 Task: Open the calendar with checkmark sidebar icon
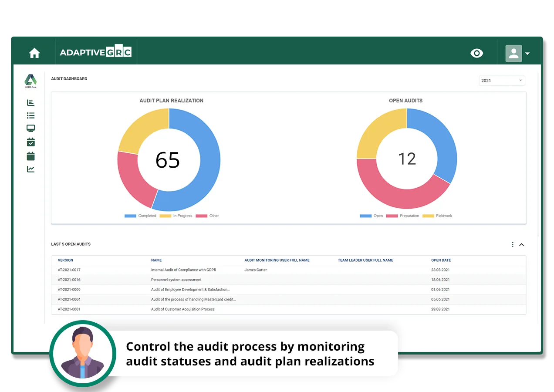(30, 142)
